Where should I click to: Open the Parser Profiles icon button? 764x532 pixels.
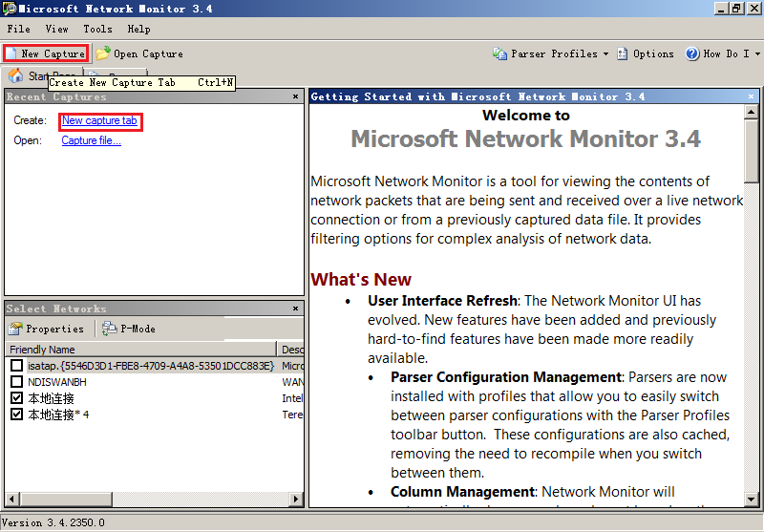pyautogui.click(x=499, y=53)
